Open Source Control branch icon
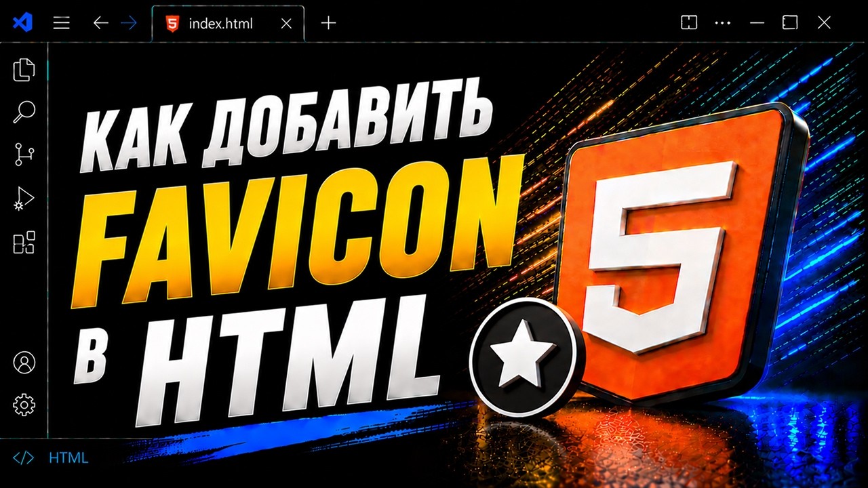868x488 pixels. pos(24,155)
